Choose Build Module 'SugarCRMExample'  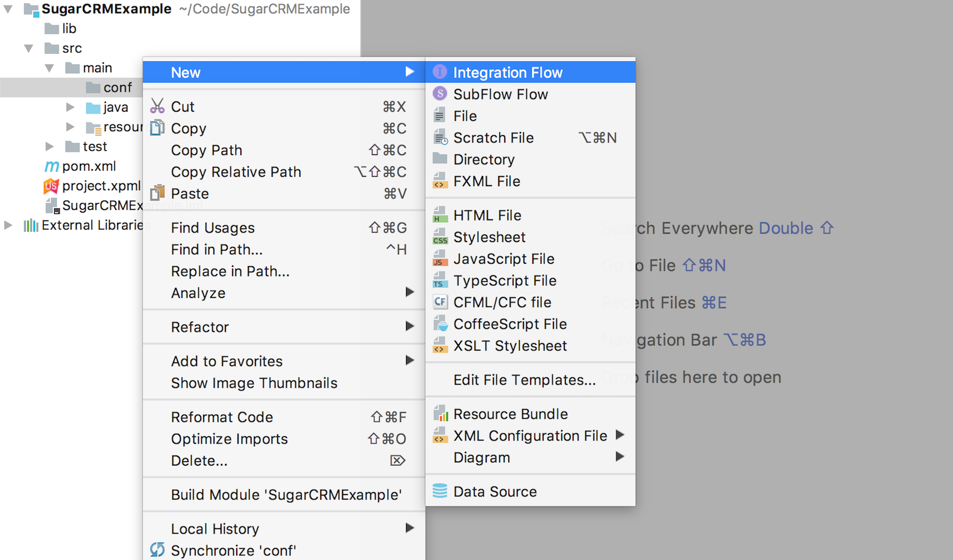coord(286,495)
